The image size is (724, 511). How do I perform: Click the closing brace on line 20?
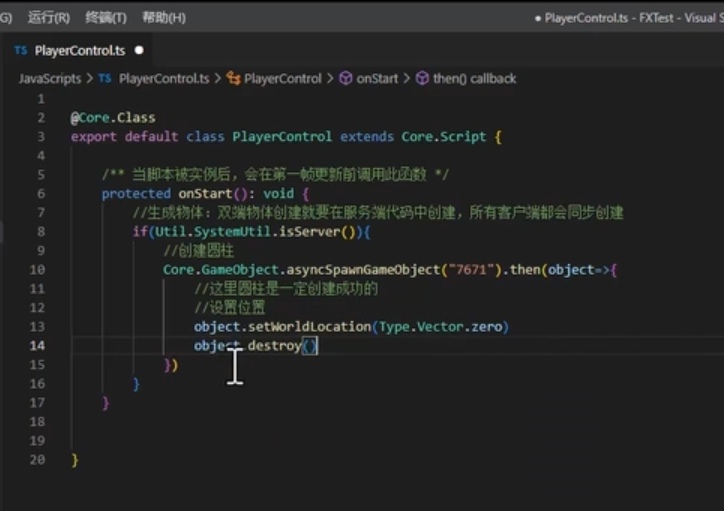pyautogui.click(x=74, y=460)
